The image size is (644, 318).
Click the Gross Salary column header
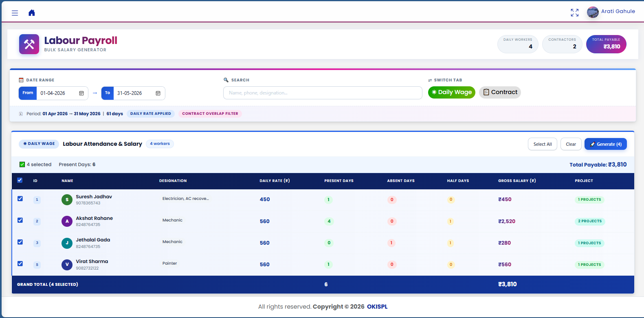517,181
